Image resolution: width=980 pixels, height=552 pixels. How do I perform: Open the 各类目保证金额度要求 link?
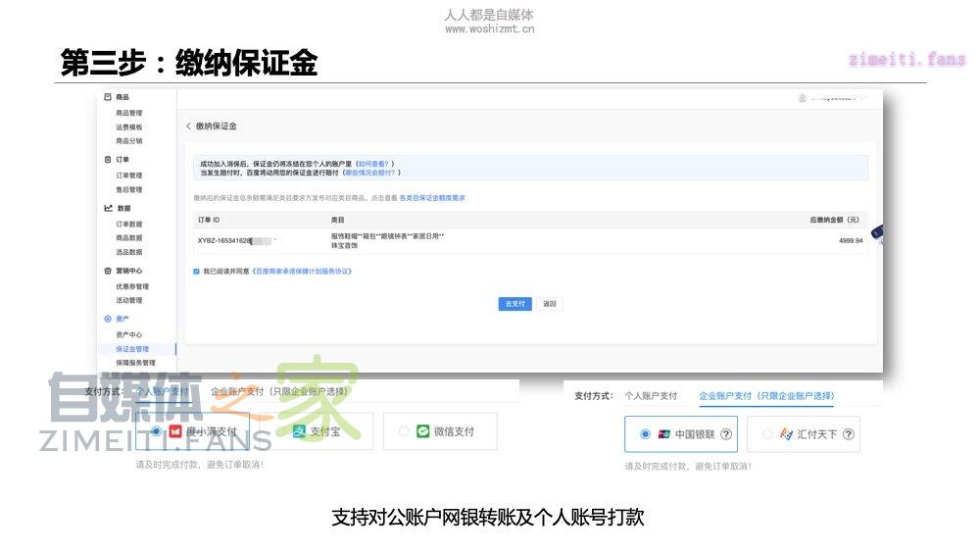432,198
